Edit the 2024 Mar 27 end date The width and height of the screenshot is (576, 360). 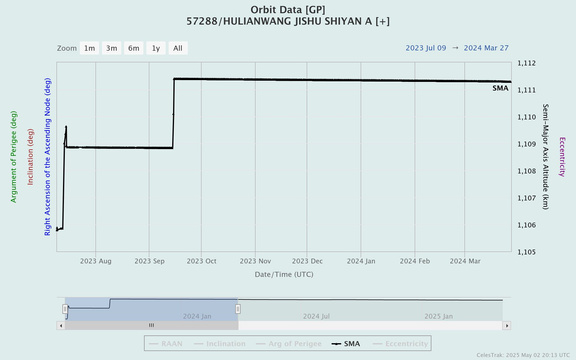[x=486, y=48]
